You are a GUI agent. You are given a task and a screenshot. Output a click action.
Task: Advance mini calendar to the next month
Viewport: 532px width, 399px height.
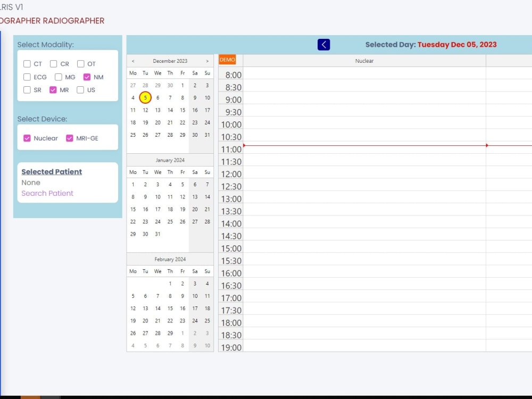(x=207, y=61)
